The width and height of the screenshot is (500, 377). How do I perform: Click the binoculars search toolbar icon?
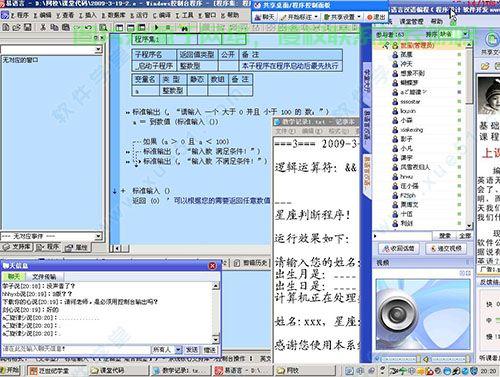184,27
